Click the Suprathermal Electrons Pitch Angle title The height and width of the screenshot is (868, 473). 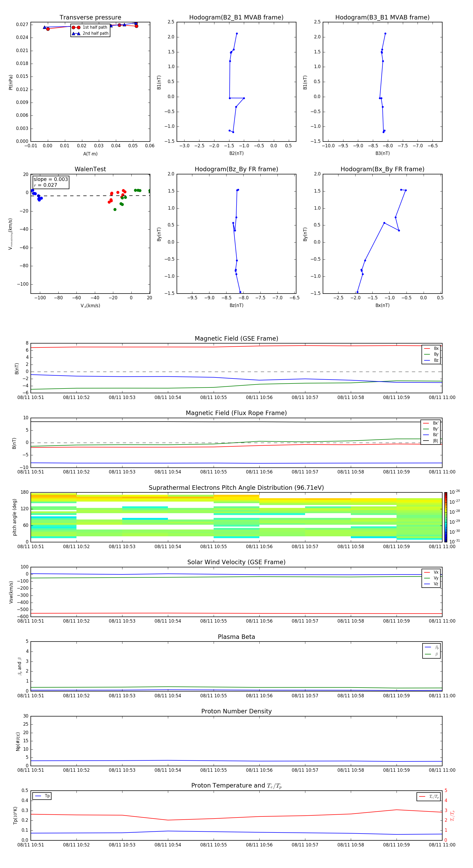point(236,488)
